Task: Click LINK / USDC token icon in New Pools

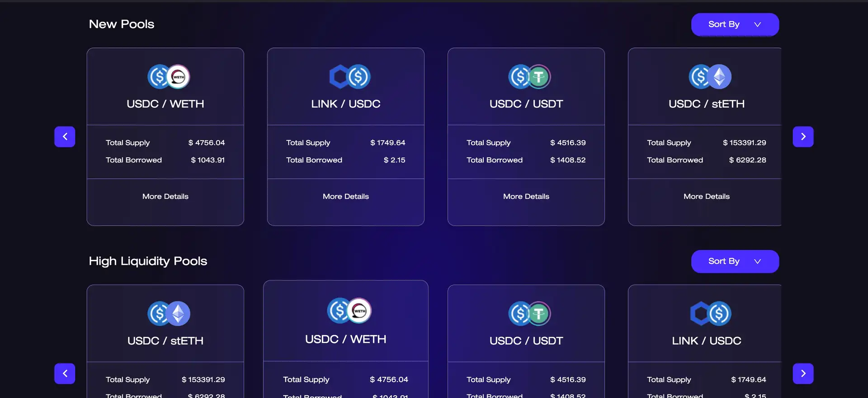Action: point(349,77)
